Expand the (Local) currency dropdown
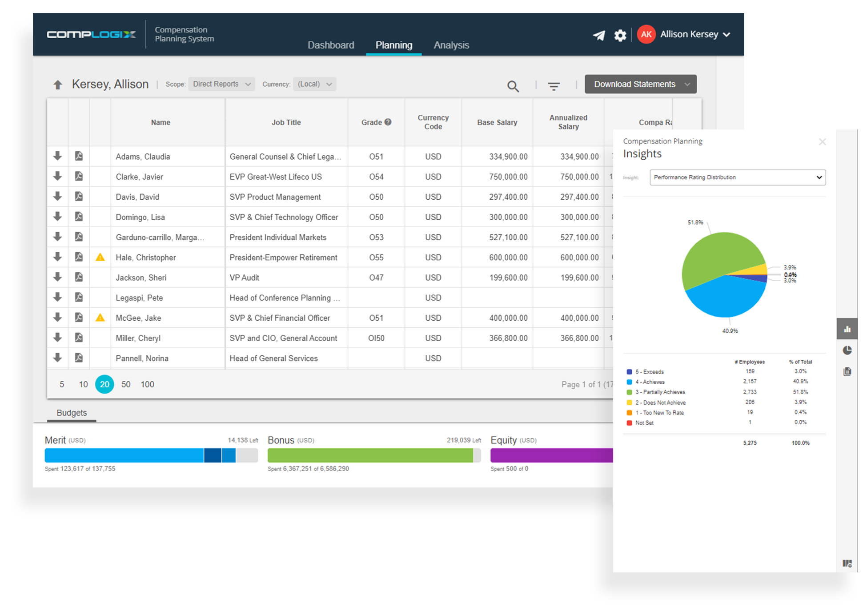The width and height of the screenshot is (867, 616). 315,84
